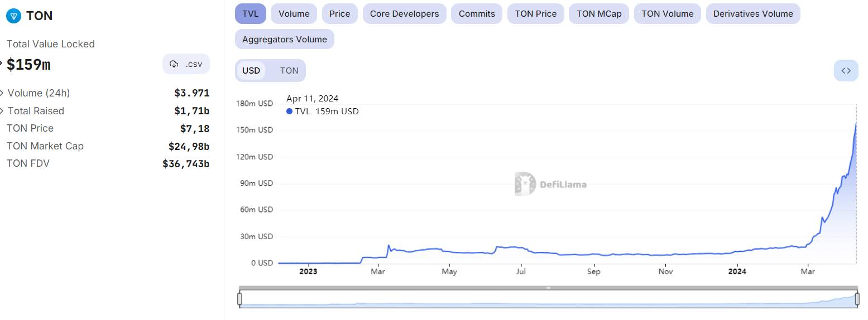868x320 pixels.
Task: Open the embed chart code icon
Action: coord(846,70)
